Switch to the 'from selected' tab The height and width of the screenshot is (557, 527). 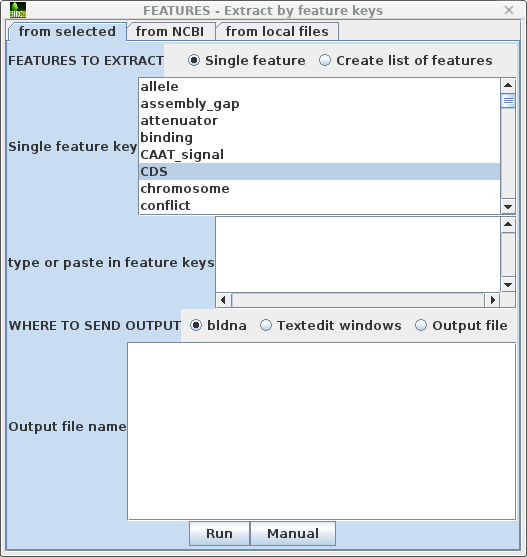[67, 32]
